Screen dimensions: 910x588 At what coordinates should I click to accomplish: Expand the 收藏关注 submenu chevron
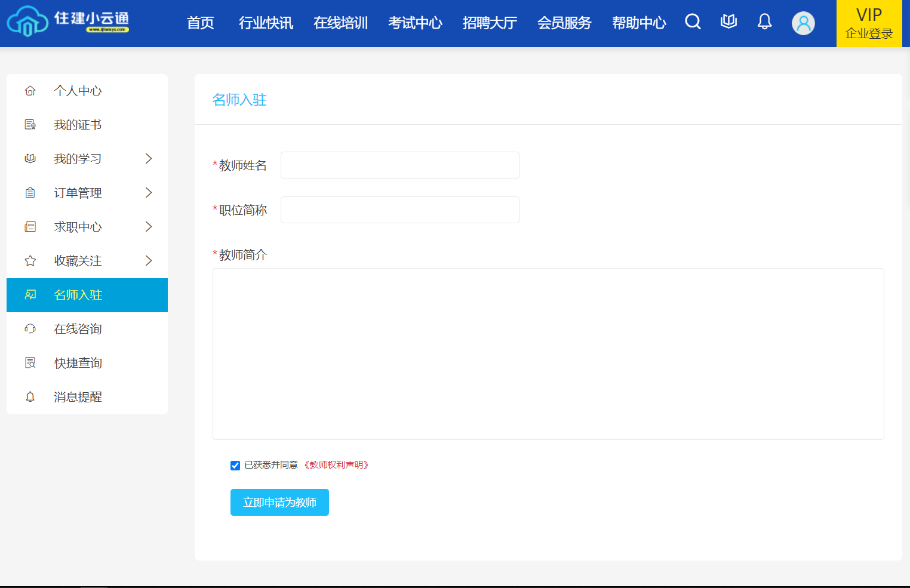point(149,261)
